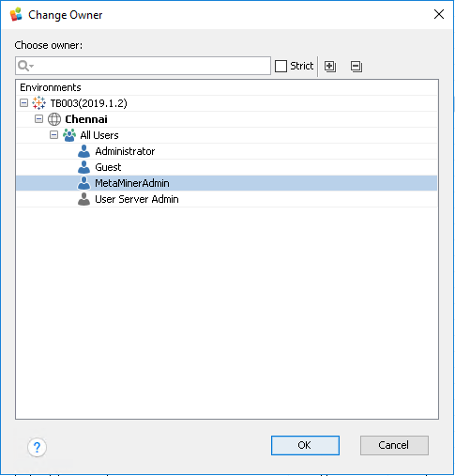Click the grey User Server Admin icon
Viewport: 455px width, 476px height.
(x=83, y=199)
